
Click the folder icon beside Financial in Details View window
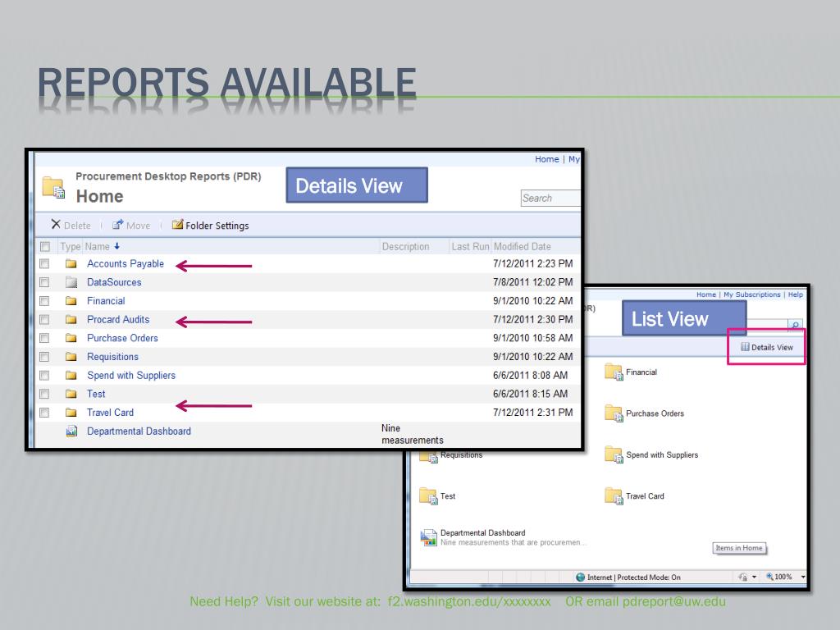[x=71, y=301]
